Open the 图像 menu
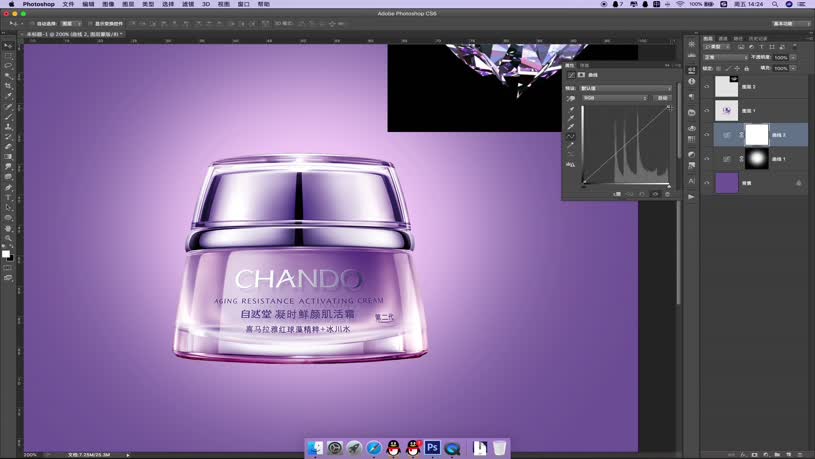Screen dimensions: 815x459 (108, 4)
